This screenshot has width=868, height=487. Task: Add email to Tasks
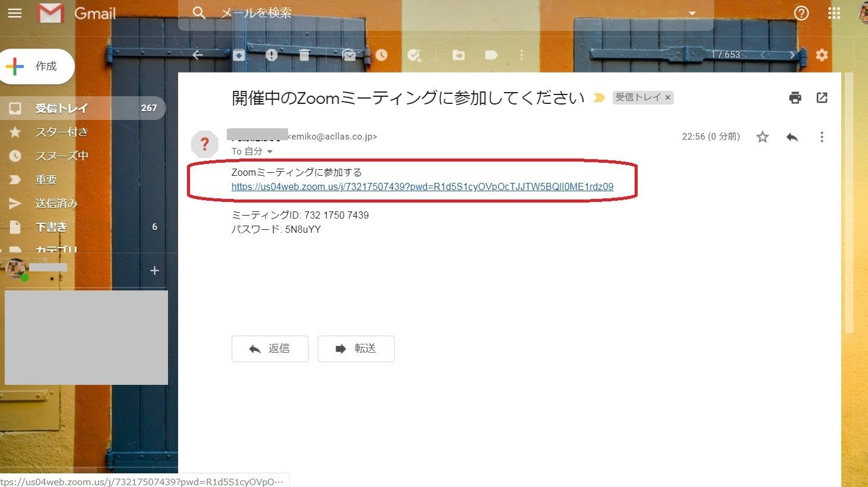point(414,55)
